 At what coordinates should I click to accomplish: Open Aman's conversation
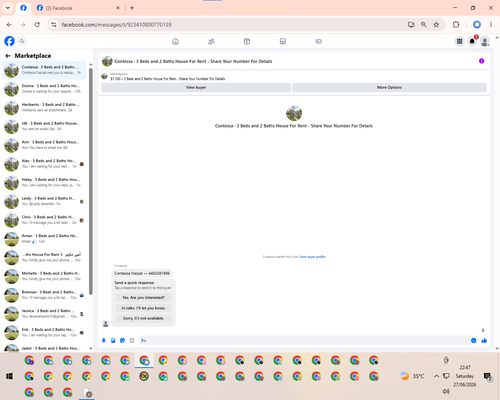pos(44,239)
